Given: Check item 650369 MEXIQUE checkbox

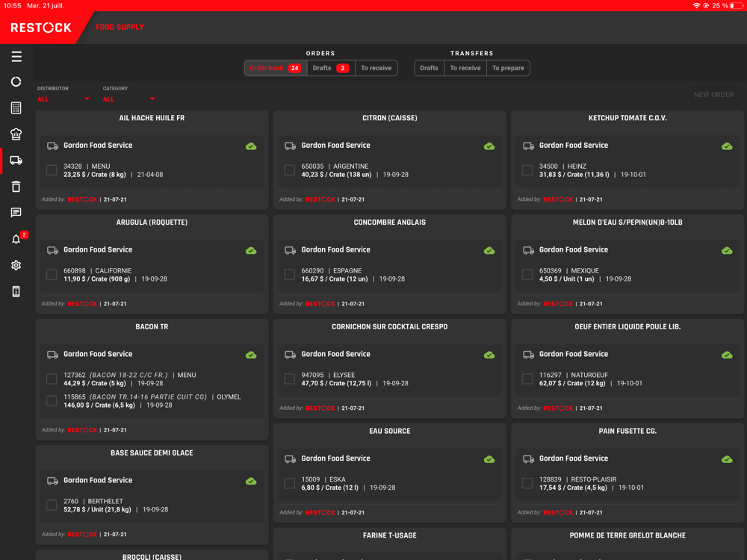Looking at the screenshot, I should 527,274.
